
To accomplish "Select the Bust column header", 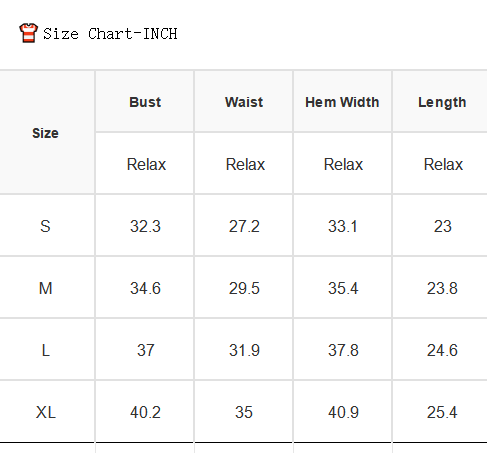I will [x=145, y=102].
